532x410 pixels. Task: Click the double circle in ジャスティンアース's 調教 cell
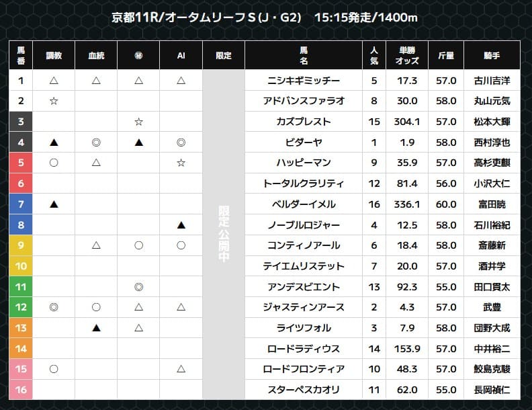click(54, 307)
